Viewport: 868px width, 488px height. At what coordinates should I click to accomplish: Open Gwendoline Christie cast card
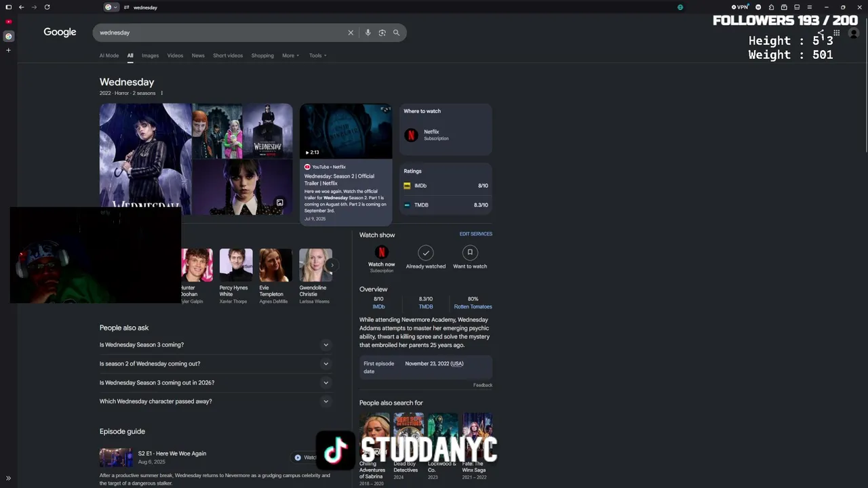click(x=315, y=277)
